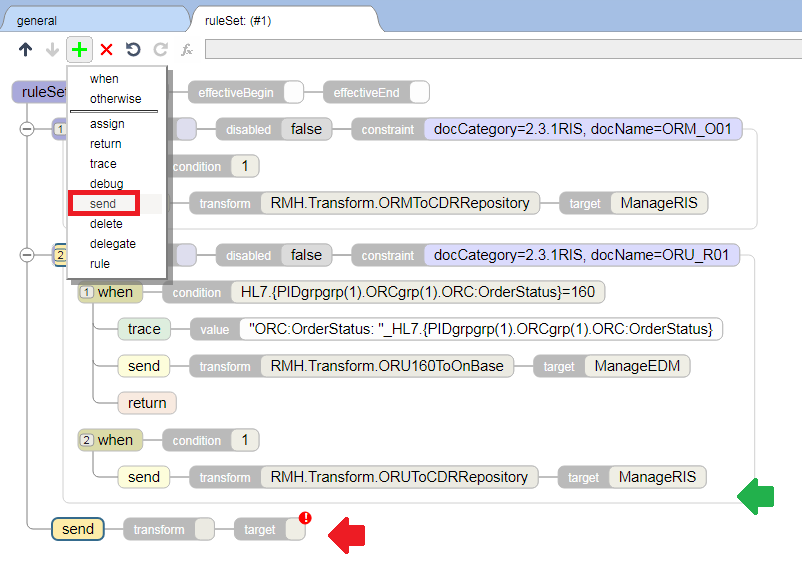Click empty transform field of new send
802x571 pixels.
point(205,530)
